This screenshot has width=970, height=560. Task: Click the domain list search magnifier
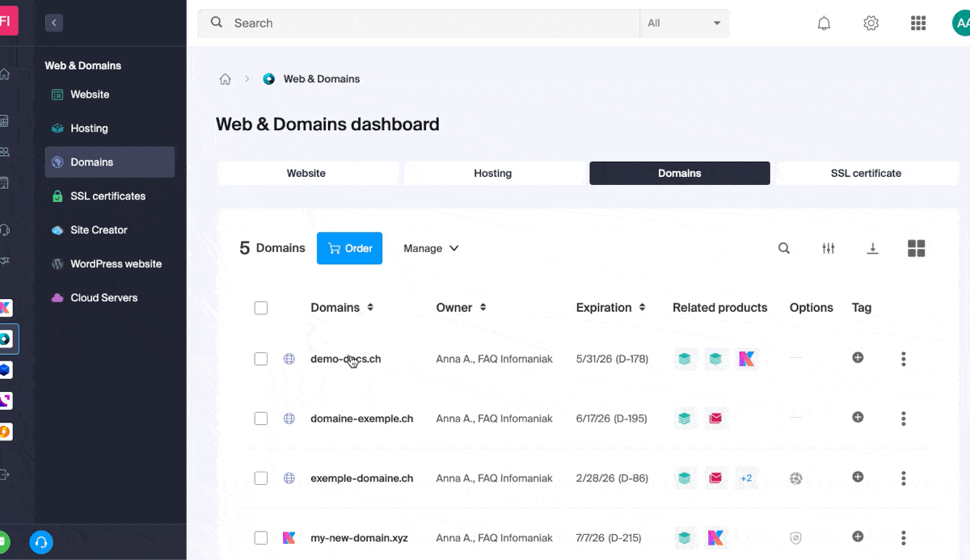point(783,248)
